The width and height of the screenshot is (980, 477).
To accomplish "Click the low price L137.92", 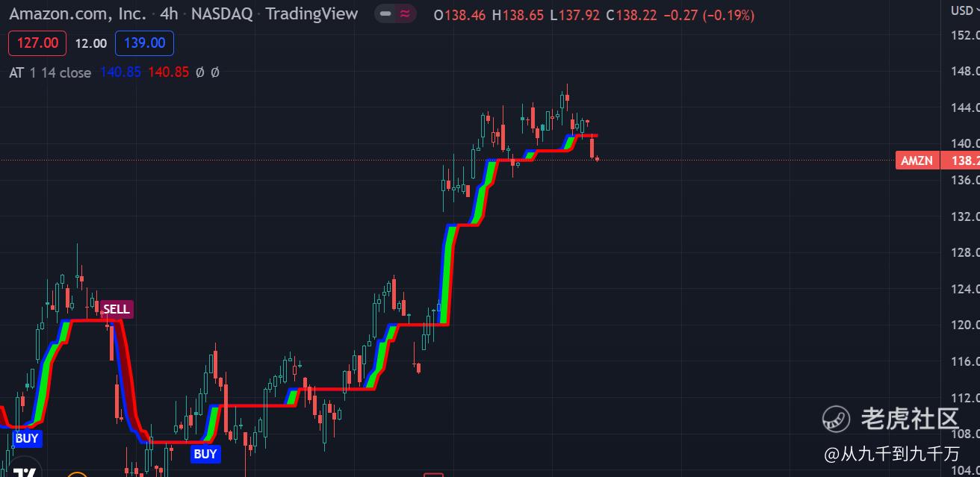I will click(x=574, y=15).
